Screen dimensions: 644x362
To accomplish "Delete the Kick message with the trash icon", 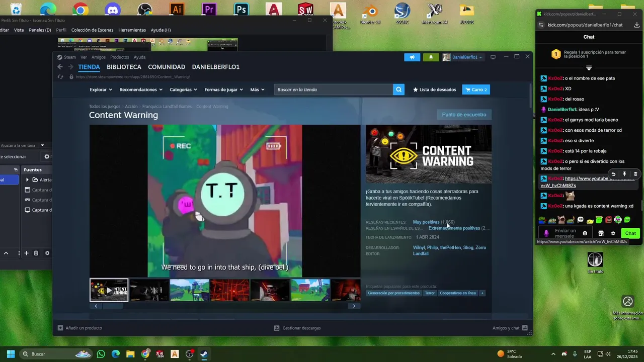I will click(635, 174).
